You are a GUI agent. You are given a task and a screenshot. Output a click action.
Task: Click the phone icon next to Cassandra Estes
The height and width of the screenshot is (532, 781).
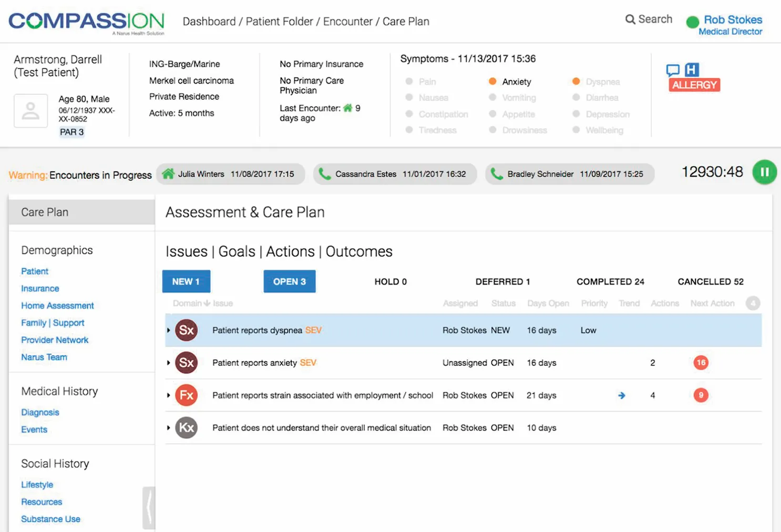tap(325, 173)
